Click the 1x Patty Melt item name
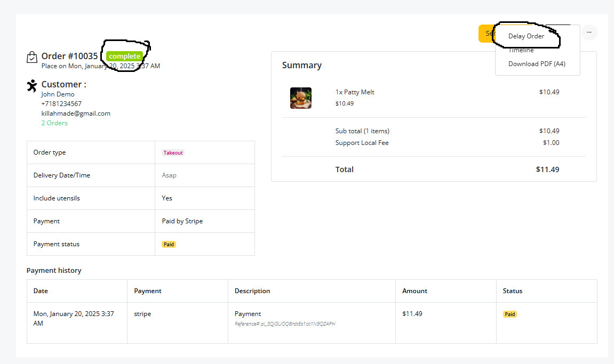Image resolution: width=614 pixels, height=364 pixels. point(355,92)
